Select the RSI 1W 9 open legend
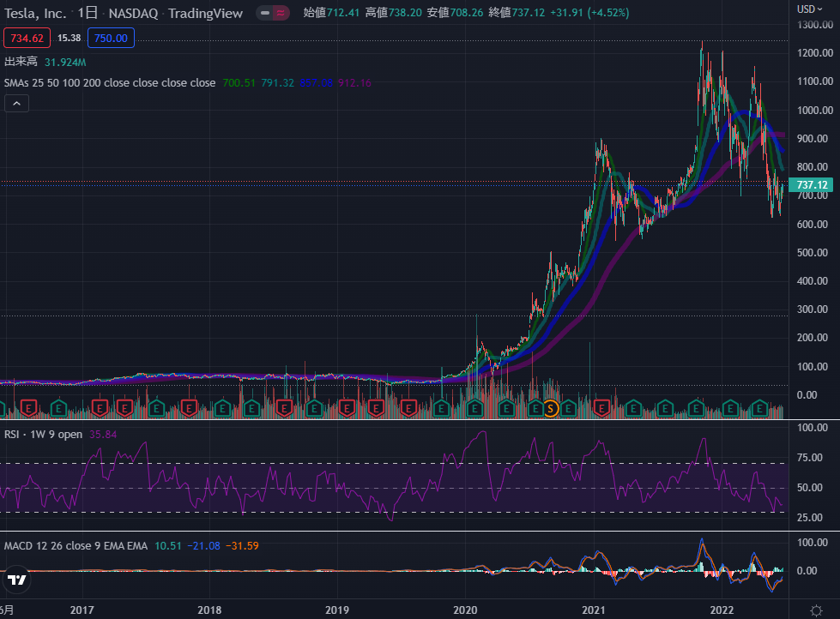 (44, 435)
